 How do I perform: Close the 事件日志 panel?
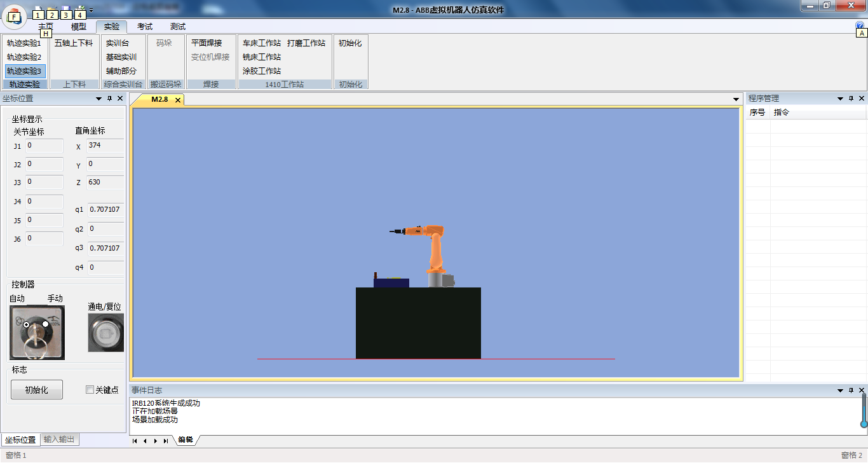pos(862,390)
